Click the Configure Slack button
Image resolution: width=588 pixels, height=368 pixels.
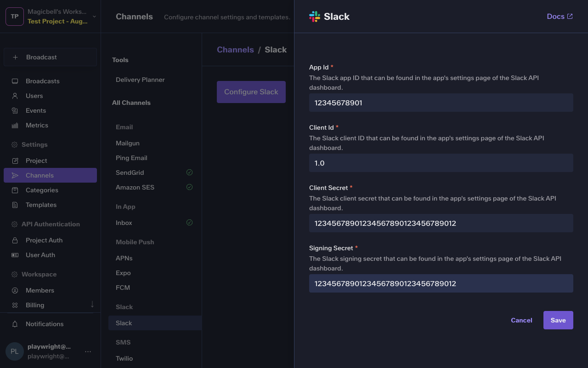click(251, 92)
